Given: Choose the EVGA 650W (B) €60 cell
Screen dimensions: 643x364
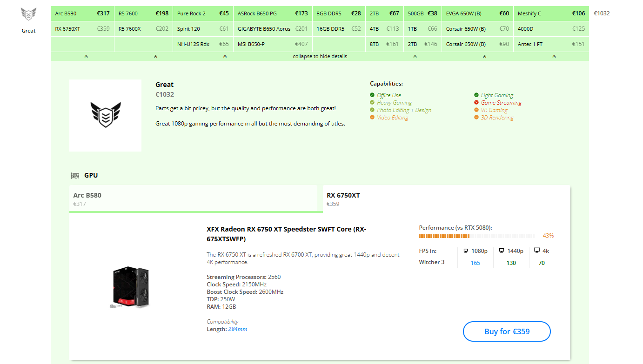Looking at the screenshot, I should [477, 13].
